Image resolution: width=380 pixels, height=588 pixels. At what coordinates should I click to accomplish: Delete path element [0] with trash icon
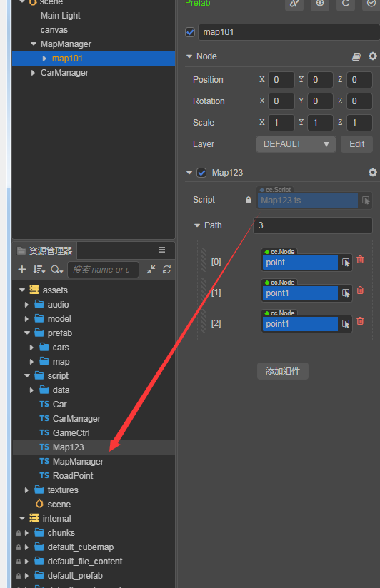point(360,260)
